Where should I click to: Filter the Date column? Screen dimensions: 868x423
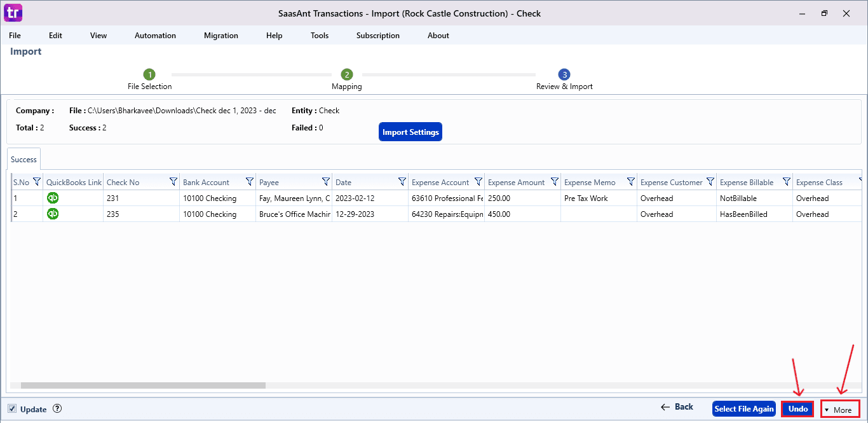pos(402,182)
